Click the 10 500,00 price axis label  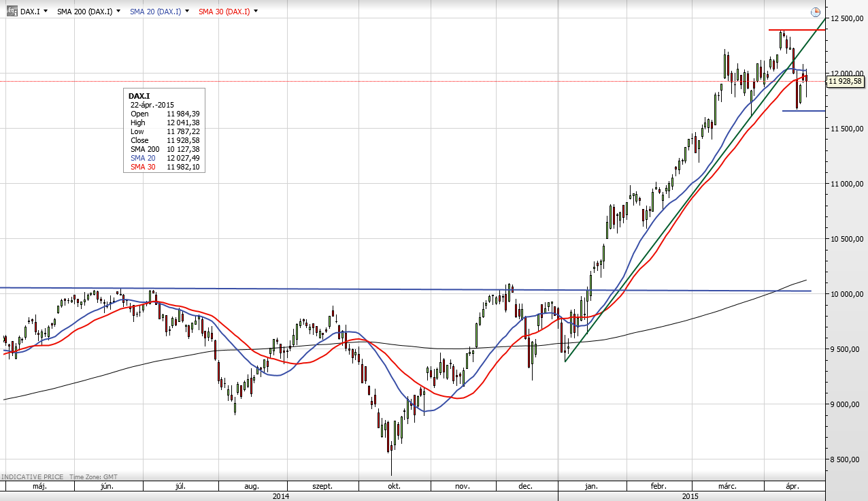(x=846, y=239)
